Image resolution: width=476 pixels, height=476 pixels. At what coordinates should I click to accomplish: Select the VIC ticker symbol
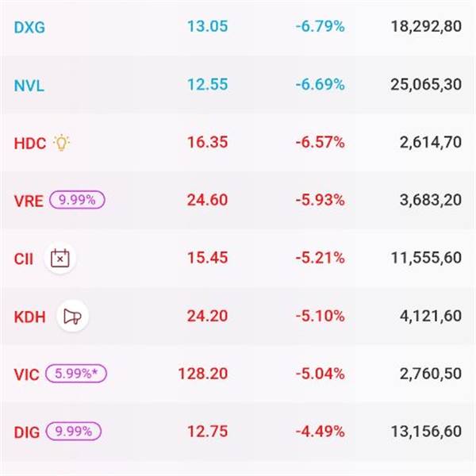tap(26, 374)
